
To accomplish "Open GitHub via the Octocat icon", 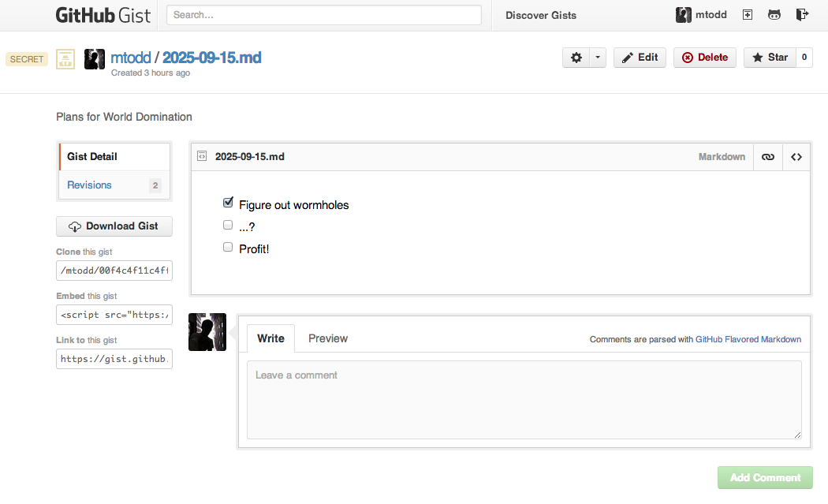I will 774,15.
